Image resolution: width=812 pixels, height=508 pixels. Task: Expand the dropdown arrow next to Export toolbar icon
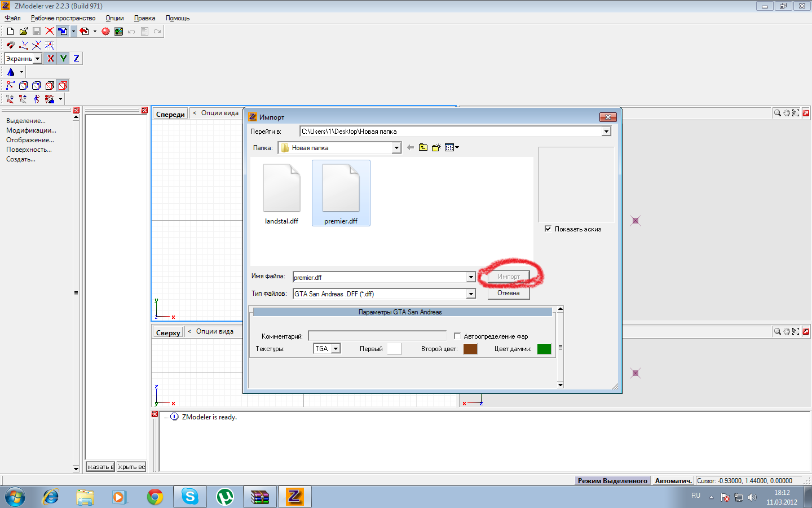pyautogui.click(x=95, y=32)
